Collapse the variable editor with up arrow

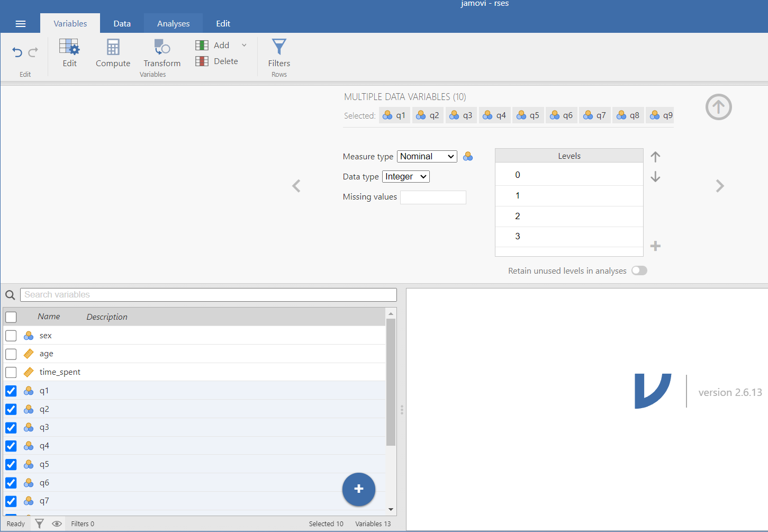point(718,107)
